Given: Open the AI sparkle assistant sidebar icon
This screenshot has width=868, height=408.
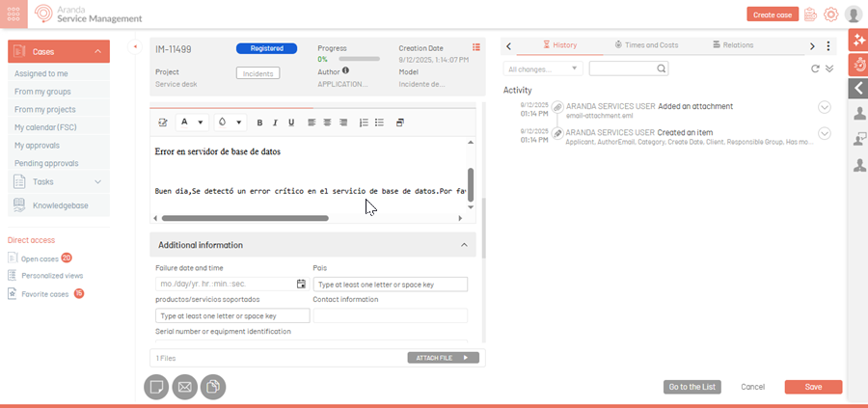Looking at the screenshot, I should point(858,41).
